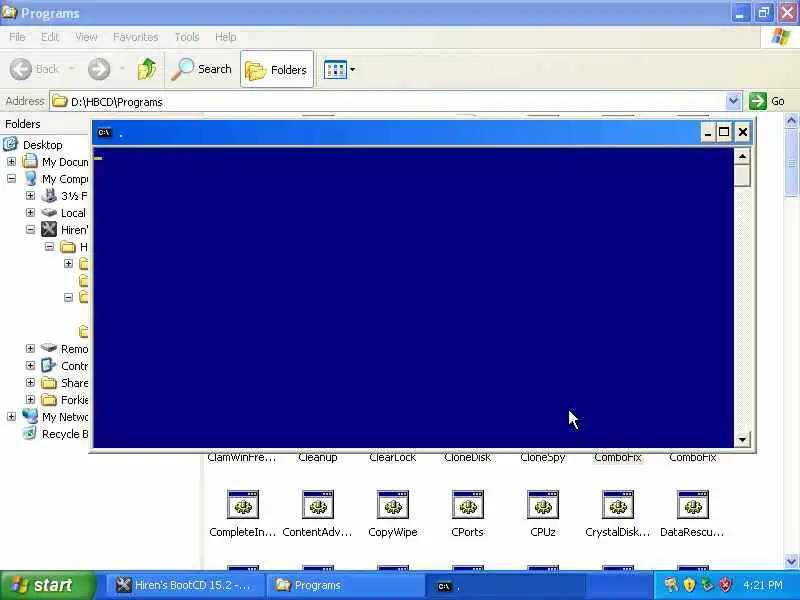This screenshot has width=800, height=600.
Task: Switch to console window taskbar button
Action: (505, 586)
